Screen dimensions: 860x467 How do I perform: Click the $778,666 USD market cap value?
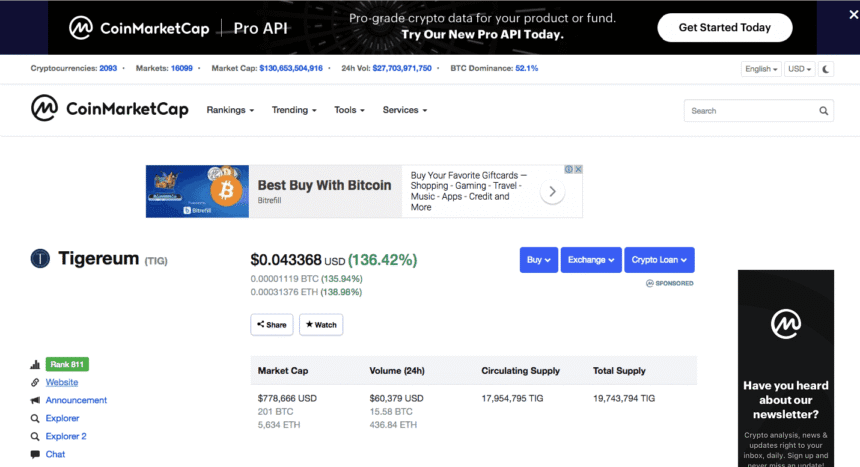click(x=287, y=398)
